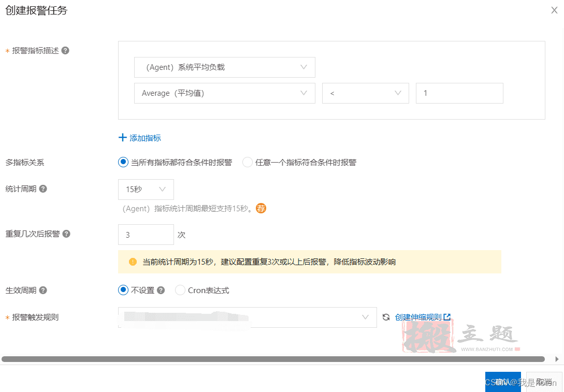Open the comparison operator < dropdown
This screenshot has width=564, height=392.
366,93
